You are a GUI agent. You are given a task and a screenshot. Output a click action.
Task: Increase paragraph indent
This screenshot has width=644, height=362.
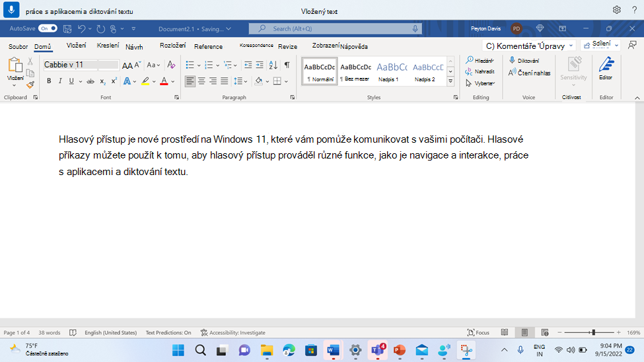point(260,65)
